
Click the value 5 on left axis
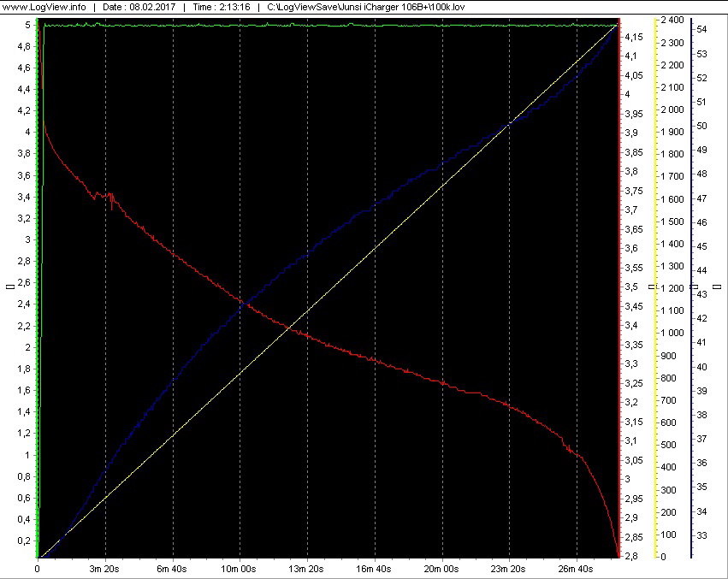click(x=28, y=25)
